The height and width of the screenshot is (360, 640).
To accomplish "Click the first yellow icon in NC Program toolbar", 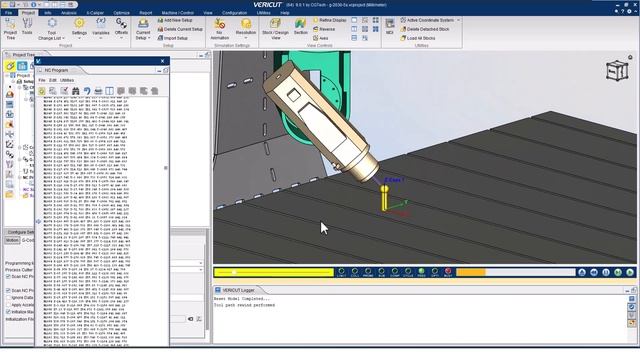I will [42, 91].
